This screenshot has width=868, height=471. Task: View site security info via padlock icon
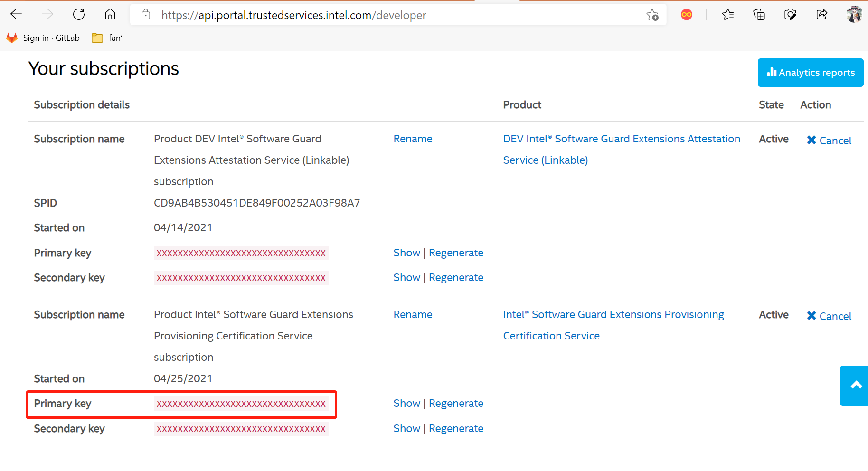point(145,15)
